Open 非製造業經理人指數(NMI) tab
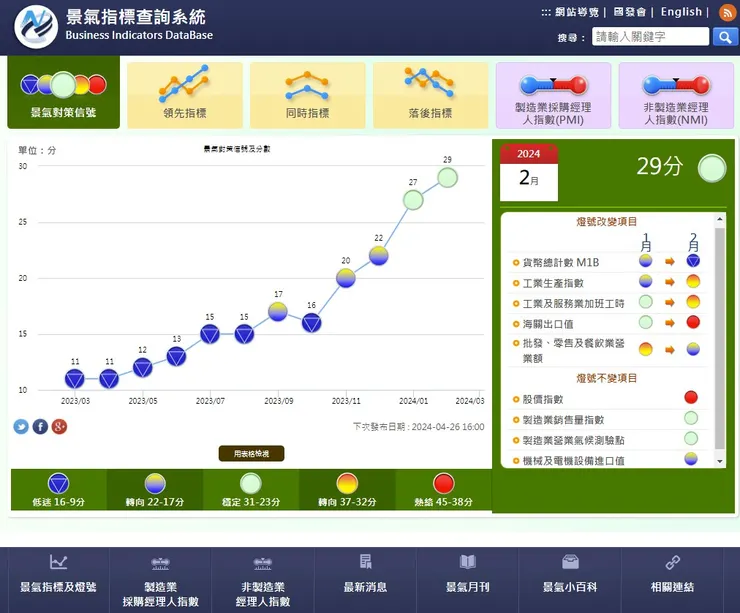Screen dimensions: 740x613 (x=676, y=95)
